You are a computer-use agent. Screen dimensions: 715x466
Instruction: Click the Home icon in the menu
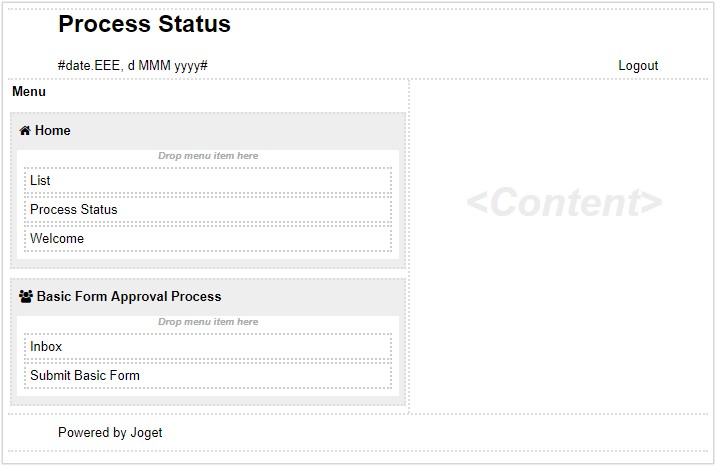25,131
